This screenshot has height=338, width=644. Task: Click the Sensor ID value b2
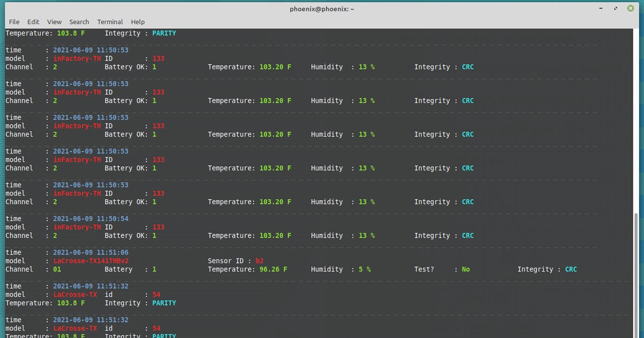click(x=260, y=261)
